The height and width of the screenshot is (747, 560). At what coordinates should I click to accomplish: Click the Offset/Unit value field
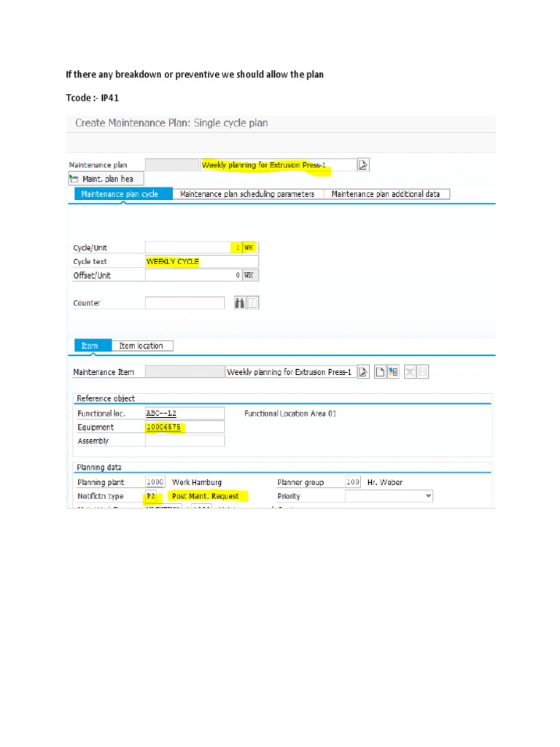(x=193, y=275)
